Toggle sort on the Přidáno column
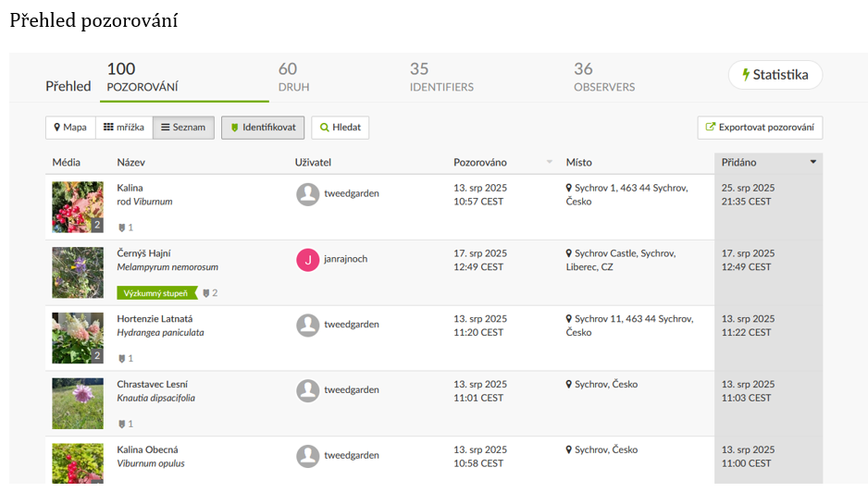The height and width of the screenshot is (492, 868). [x=813, y=163]
